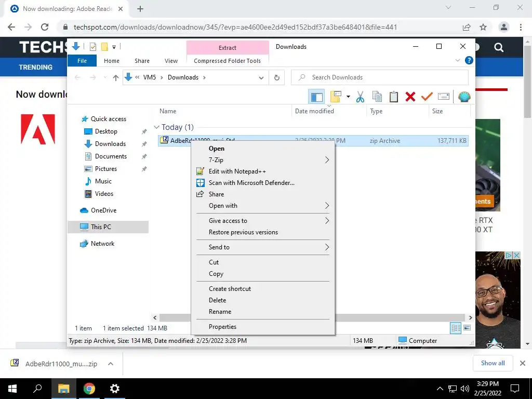
Task: Select Videos in navigation pane
Action: click(x=104, y=194)
